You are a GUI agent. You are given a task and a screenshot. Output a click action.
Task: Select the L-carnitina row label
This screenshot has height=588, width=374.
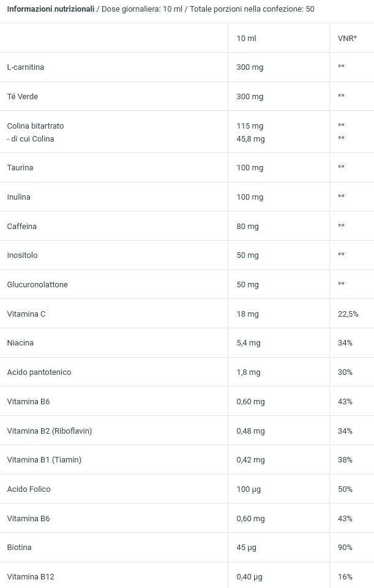pyautogui.click(x=25, y=67)
